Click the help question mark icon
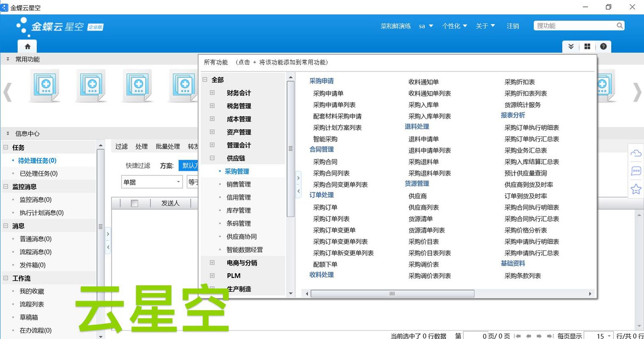Image resolution: width=644 pixels, height=339 pixels. 603,47
